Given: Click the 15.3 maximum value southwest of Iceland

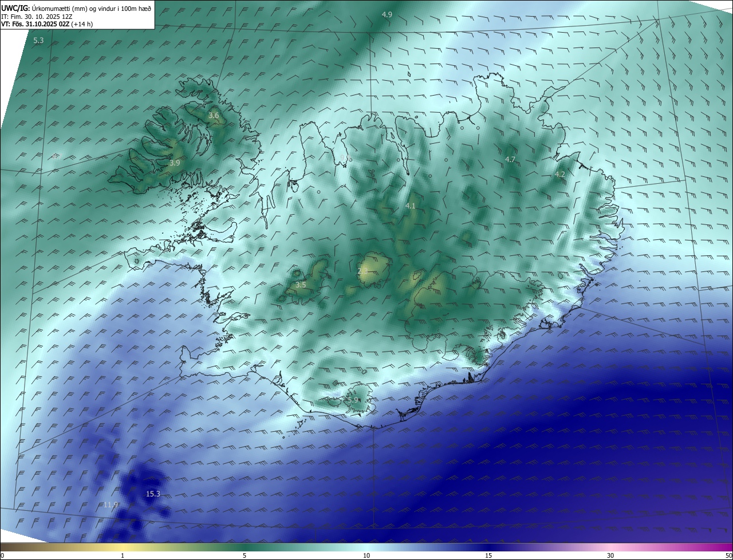Looking at the screenshot, I should tap(153, 494).
